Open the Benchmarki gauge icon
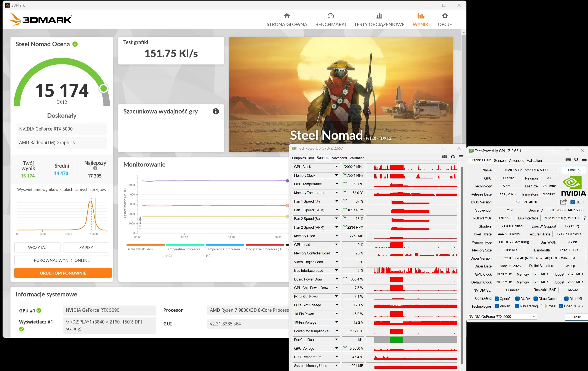Viewport: 588px width, 371px height. pos(330,16)
